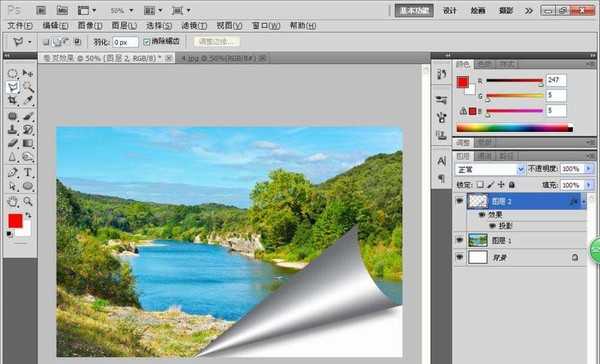Open the 图像(I) menu

click(90, 26)
